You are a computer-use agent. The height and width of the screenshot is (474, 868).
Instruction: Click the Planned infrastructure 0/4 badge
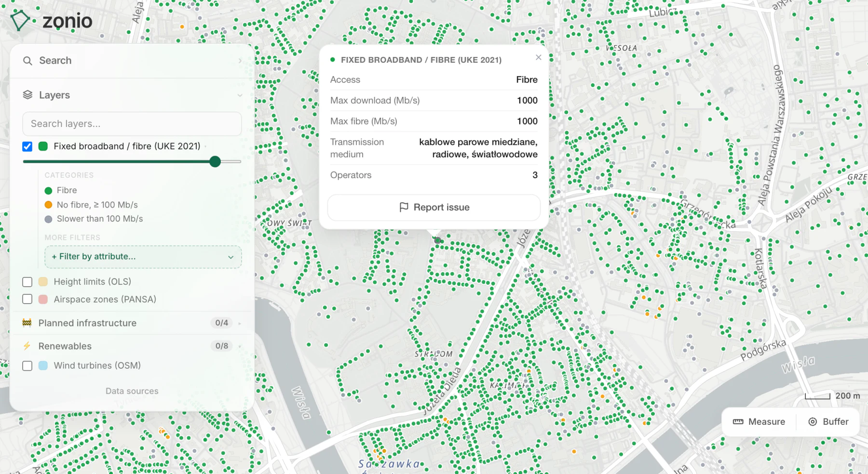222,323
